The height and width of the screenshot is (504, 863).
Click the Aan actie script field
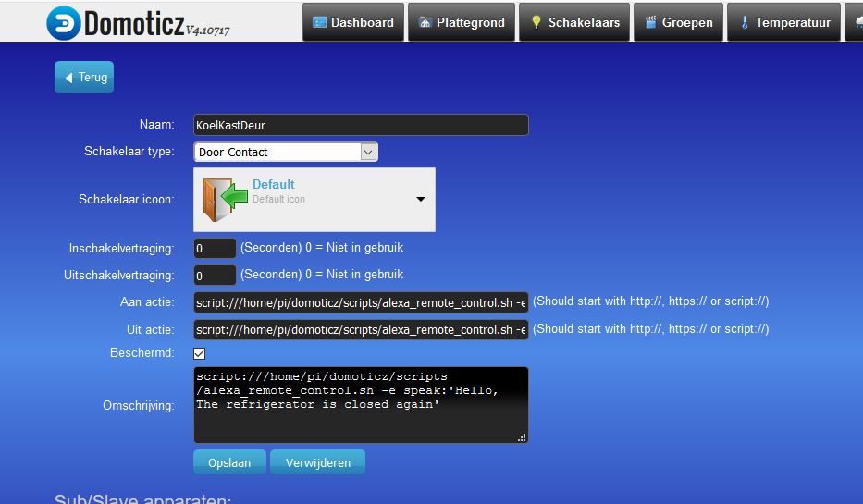coord(361,302)
